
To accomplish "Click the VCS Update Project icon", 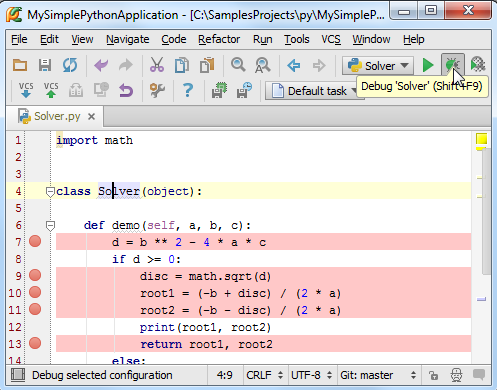I will click(x=26, y=90).
